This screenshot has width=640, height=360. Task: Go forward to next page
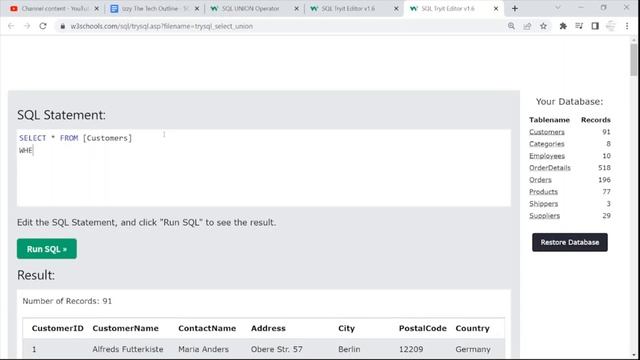(27, 26)
